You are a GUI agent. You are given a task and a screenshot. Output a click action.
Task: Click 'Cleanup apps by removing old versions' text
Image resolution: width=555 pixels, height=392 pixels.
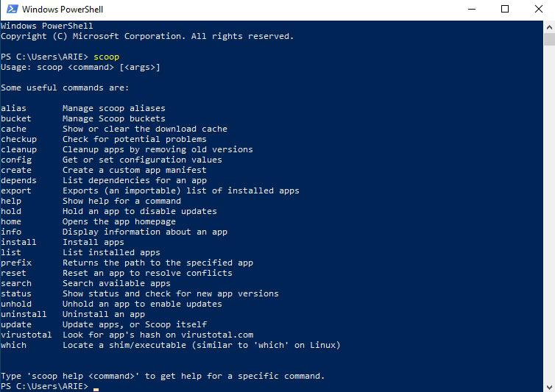pos(158,149)
